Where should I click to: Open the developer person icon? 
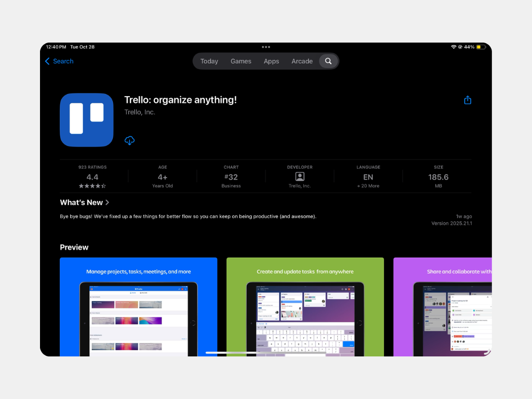pos(300,177)
